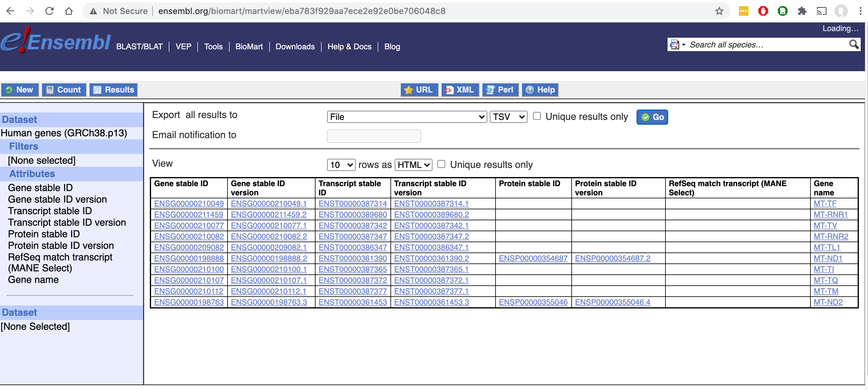Show the query as XML
868x390 pixels.
coord(460,90)
